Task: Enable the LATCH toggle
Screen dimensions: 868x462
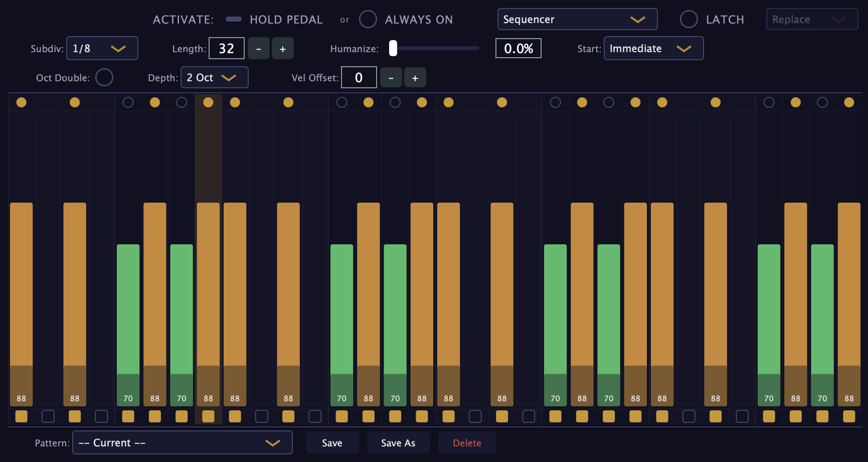Action: coord(689,20)
